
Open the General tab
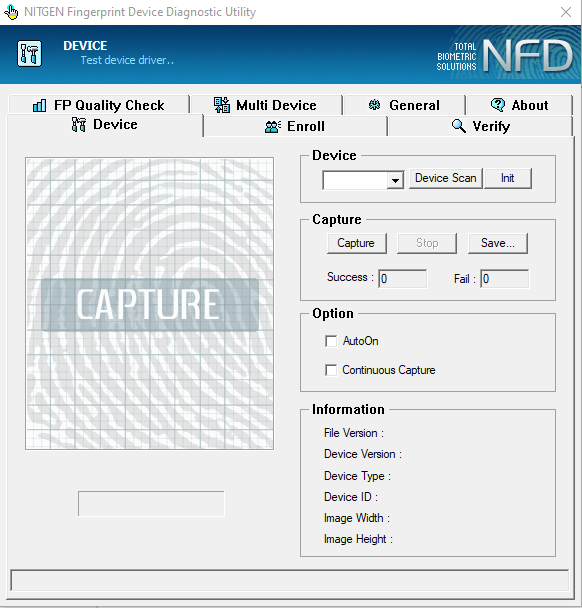pyautogui.click(x=404, y=105)
